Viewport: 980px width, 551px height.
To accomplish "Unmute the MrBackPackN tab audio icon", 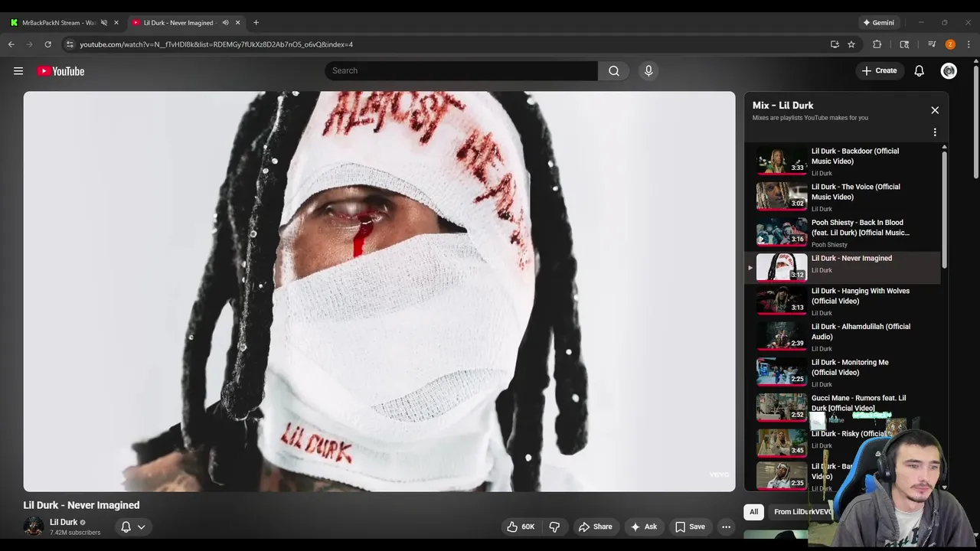I will pyautogui.click(x=104, y=22).
